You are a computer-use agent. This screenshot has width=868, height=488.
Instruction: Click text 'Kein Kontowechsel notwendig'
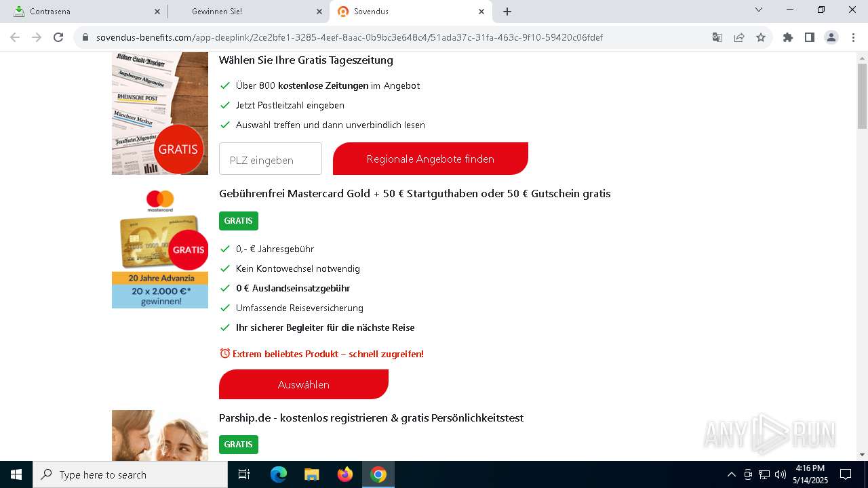click(x=298, y=268)
